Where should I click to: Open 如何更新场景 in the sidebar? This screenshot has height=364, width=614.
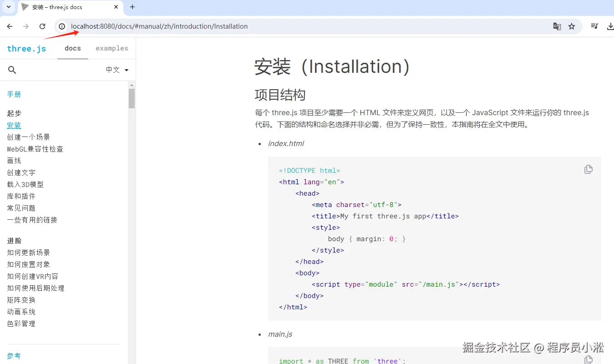click(x=28, y=253)
